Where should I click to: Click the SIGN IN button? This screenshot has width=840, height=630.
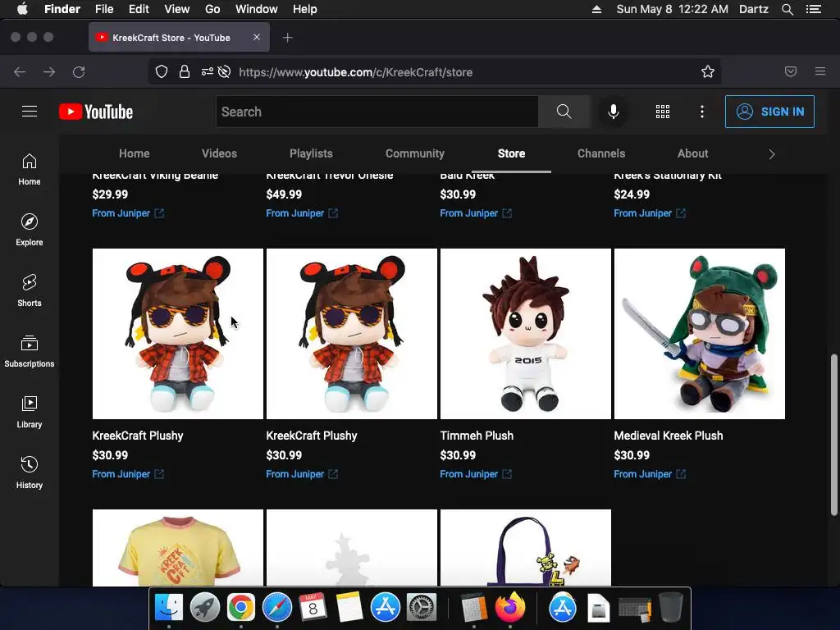tap(769, 112)
